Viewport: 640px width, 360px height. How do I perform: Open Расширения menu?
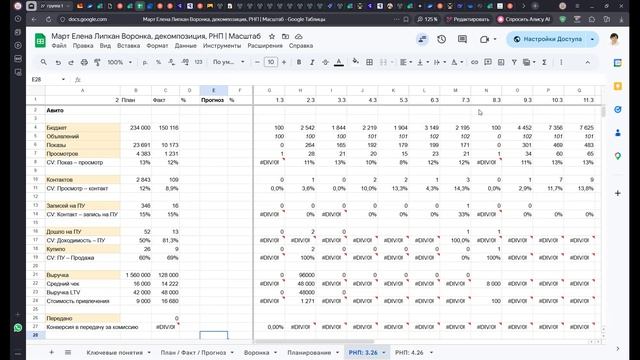coord(265,46)
